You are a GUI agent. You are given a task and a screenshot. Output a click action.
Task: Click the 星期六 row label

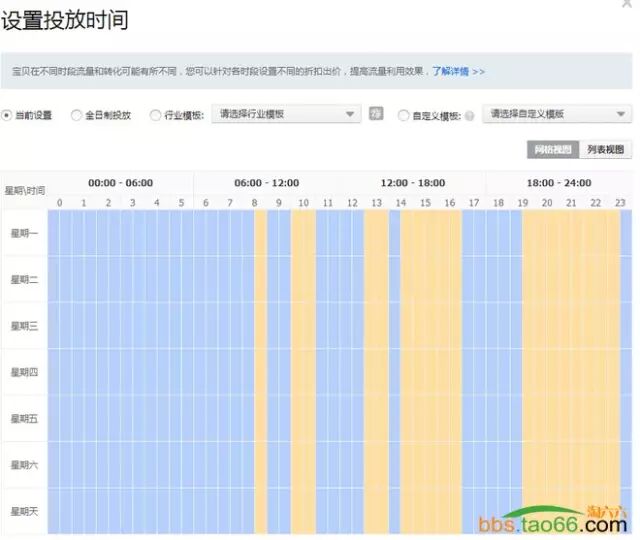[x=24, y=465]
